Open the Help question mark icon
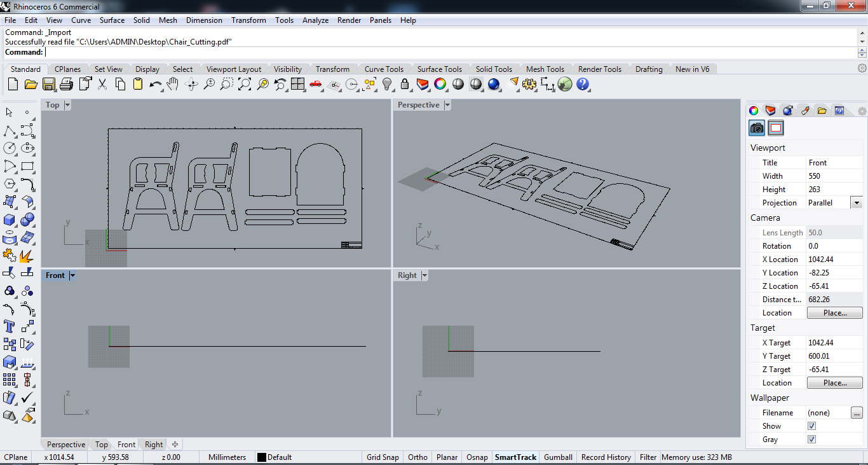The width and height of the screenshot is (868, 465). pyautogui.click(x=583, y=84)
